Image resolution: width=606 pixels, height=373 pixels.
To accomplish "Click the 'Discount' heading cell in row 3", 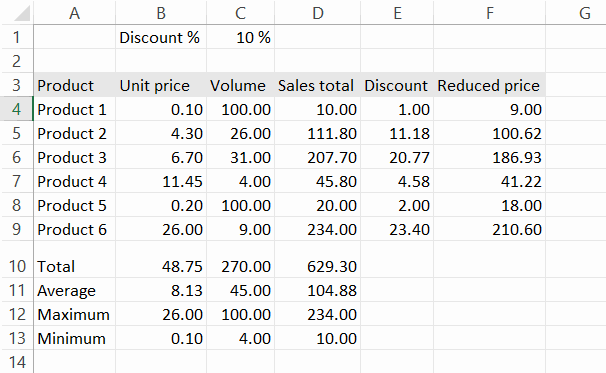I will pos(397,85).
